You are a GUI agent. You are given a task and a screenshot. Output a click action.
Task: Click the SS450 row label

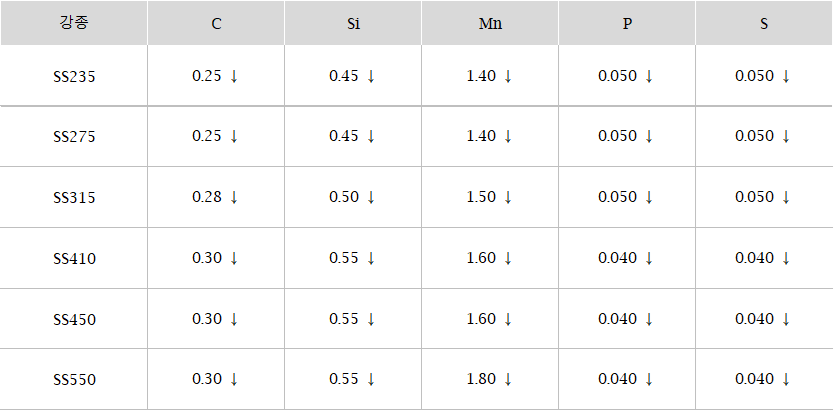[x=74, y=320]
